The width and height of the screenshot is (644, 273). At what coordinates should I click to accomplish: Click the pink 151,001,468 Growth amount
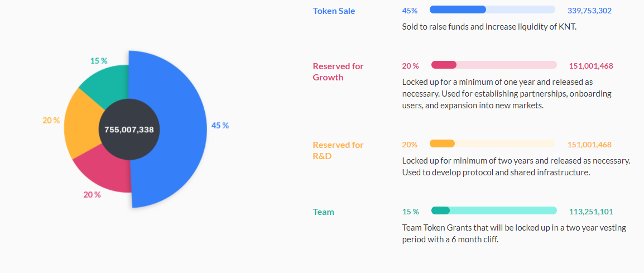(x=590, y=66)
